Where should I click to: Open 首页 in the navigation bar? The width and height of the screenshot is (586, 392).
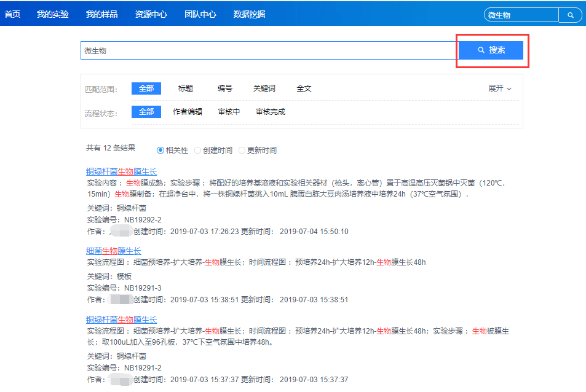tap(12, 14)
